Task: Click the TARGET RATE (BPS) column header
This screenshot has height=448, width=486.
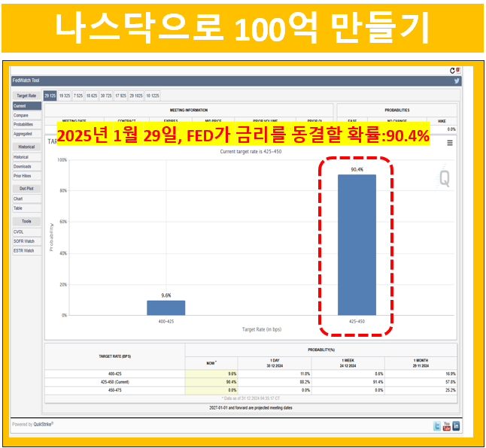Action: coord(114,356)
